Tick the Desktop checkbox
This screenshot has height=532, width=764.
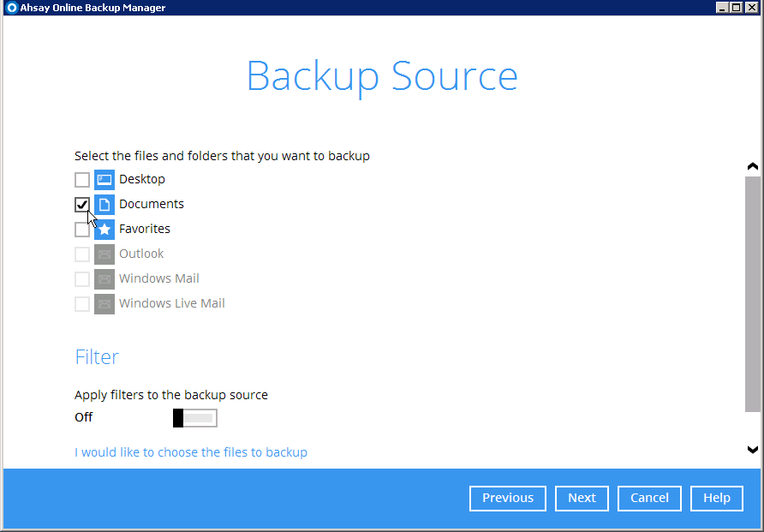[82, 180]
